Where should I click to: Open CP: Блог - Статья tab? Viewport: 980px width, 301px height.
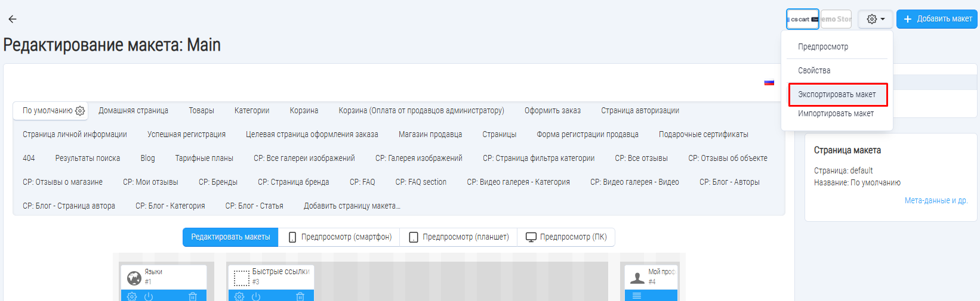pyautogui.click(x=254, y=206)
